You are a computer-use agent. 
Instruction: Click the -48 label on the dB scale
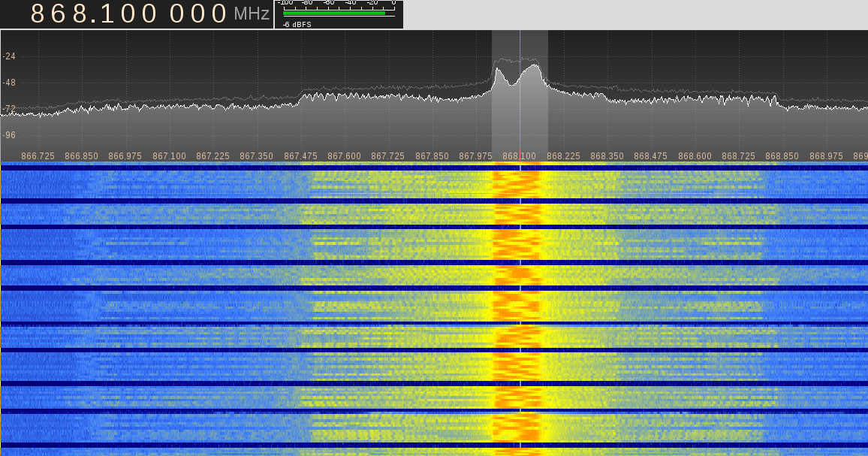pyautogui.click(x=9, y=83)
